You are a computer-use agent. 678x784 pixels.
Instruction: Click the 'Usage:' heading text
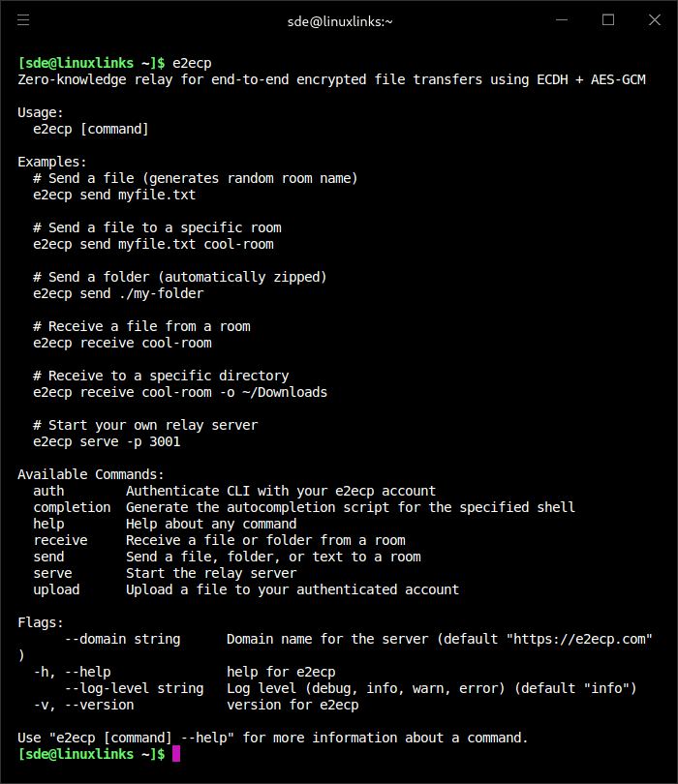41,112
